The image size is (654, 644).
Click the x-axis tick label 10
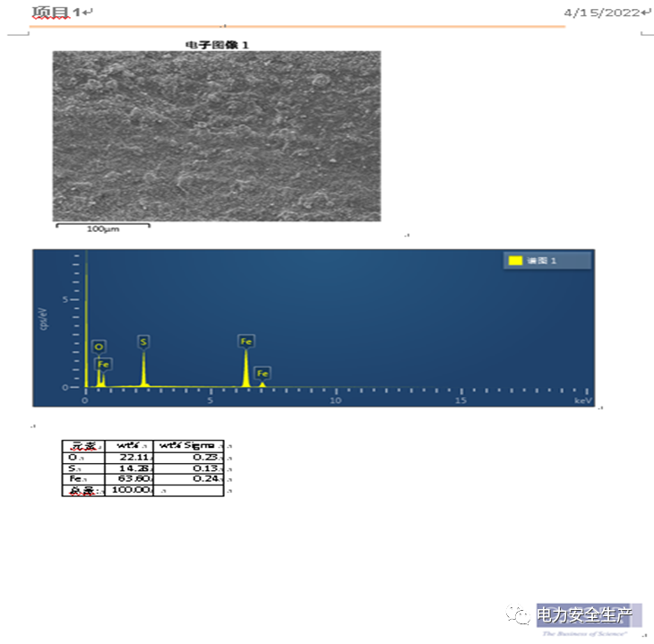(x=336, y=400)
